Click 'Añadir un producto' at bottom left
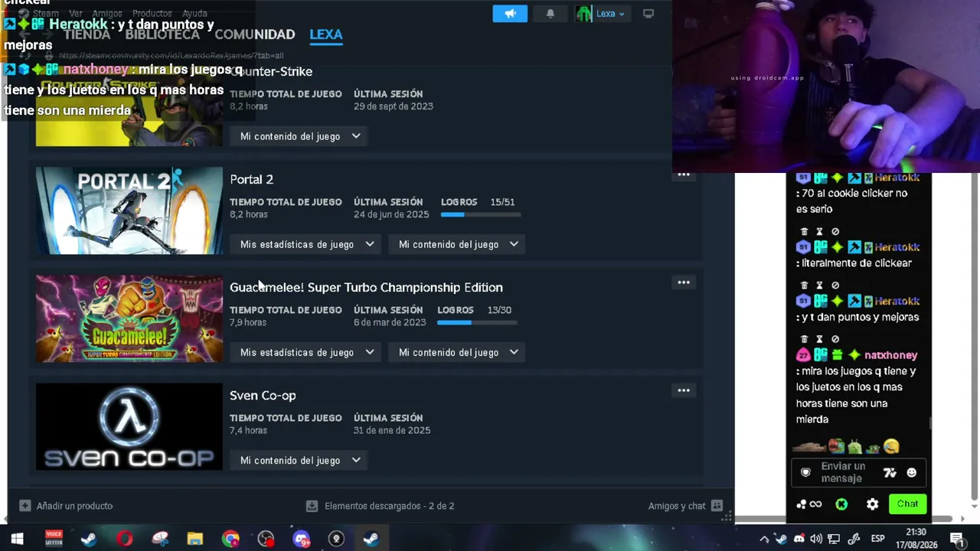 [x=66, y=506]
